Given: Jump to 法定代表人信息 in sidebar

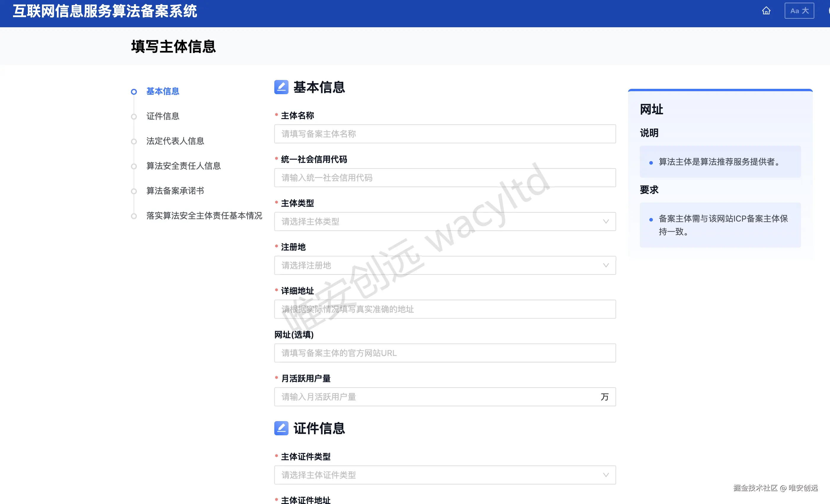Looking at the screenshot, I should 175,141.
